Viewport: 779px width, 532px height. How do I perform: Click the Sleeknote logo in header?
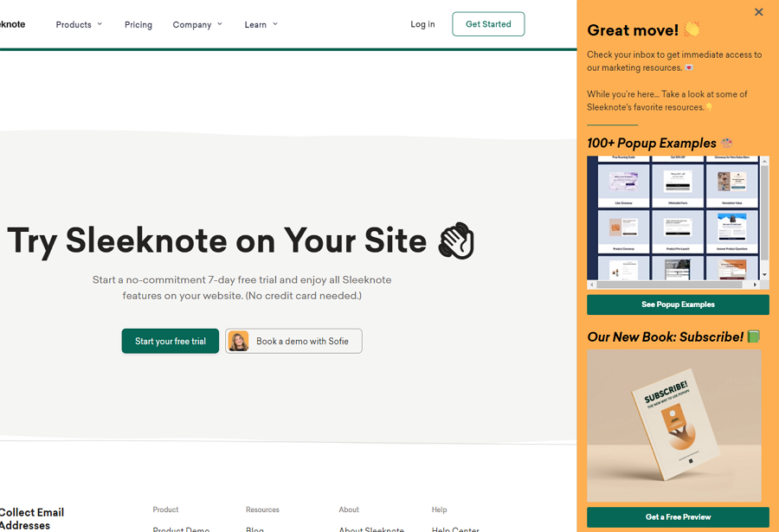[x=12, y=24]
